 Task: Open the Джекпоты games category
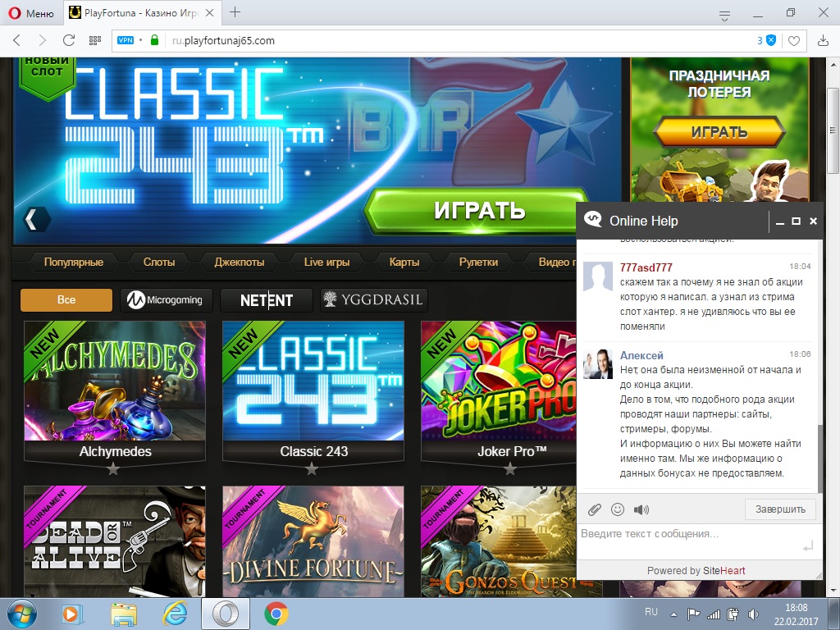coord(240,262)
